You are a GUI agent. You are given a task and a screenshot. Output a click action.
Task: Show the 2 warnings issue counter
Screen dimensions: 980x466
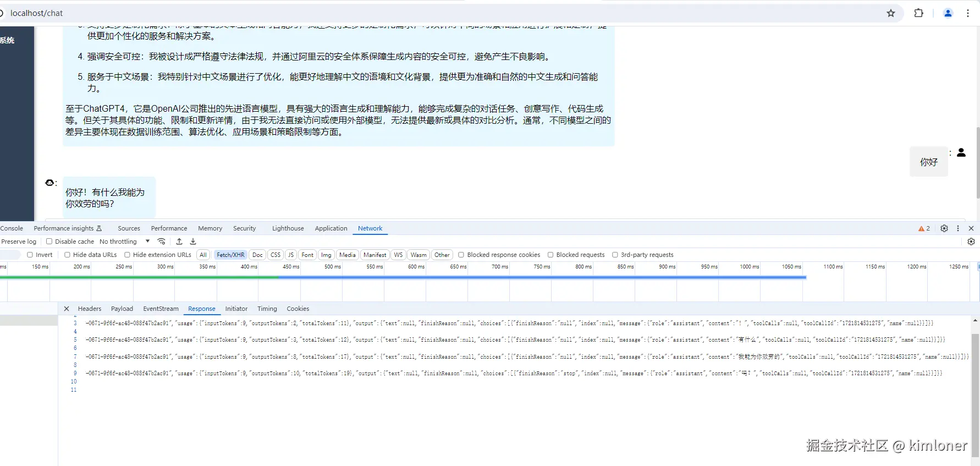pyautogui.click(x=924, y=228)
